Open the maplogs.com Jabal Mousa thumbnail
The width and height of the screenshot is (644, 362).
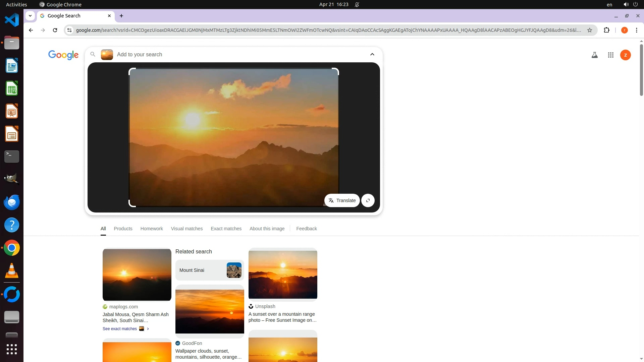pos(137,275)
